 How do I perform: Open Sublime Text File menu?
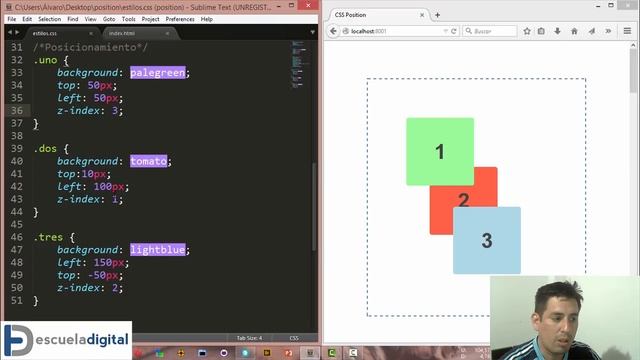(12, 19)
